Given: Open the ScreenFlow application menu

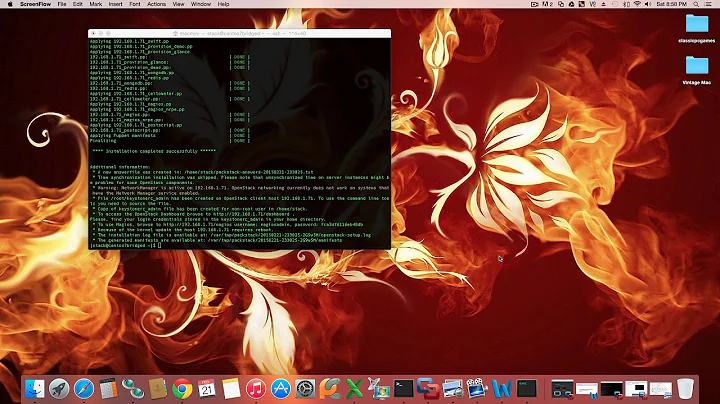Looking at the screenshot, I should pyautogui.click(x=35, y=4).
